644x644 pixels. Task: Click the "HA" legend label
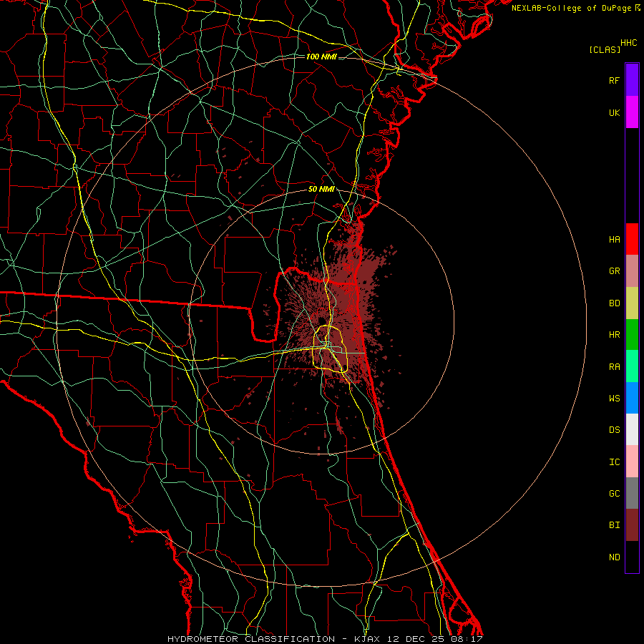(x=614, y=240)
